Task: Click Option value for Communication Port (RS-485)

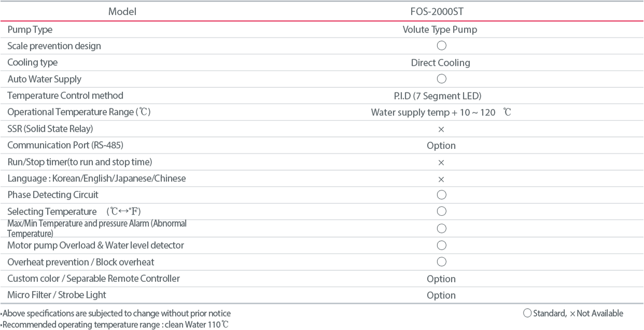Action: tap(441, 146)
